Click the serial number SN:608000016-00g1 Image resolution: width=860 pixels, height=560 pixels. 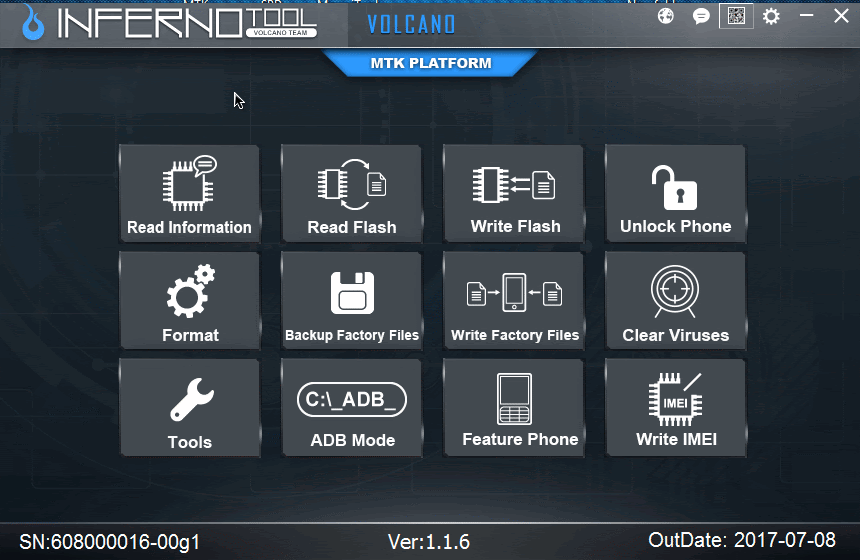coord(110,542)
